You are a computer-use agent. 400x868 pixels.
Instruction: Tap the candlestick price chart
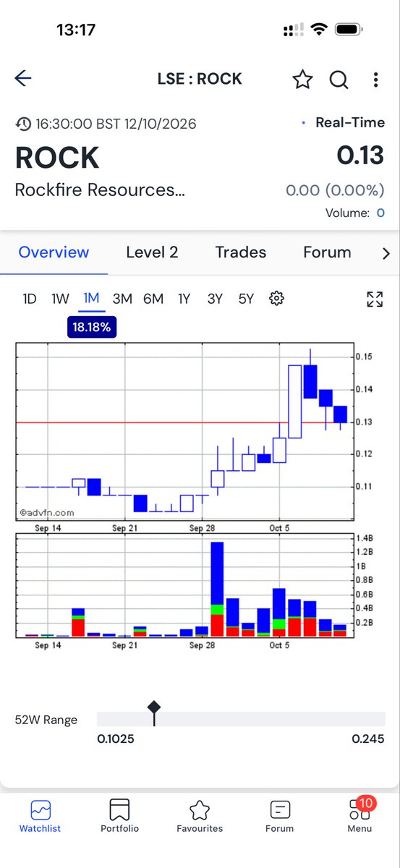pos(184,431)
